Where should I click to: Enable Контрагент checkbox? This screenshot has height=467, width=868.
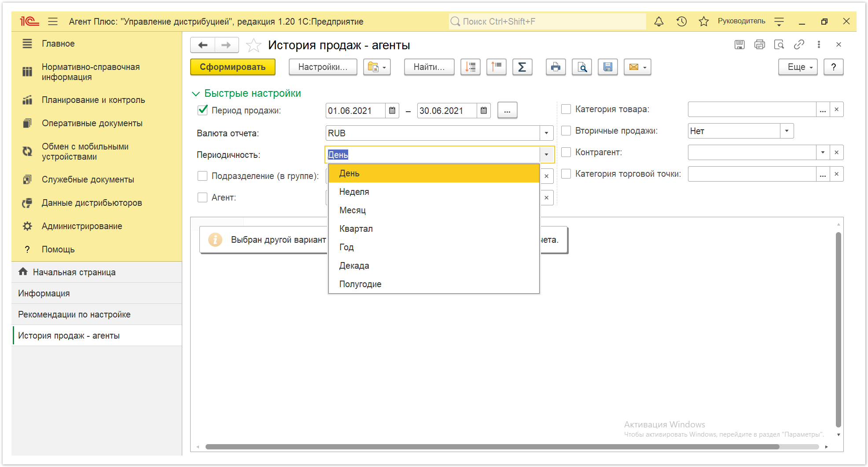[566, 152]
